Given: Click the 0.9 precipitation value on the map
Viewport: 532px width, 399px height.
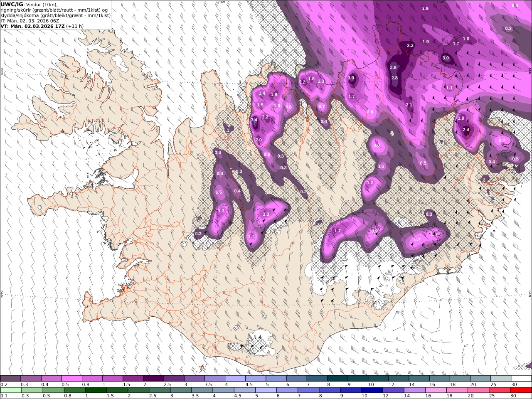Looking at the screenshot, I should 374,231.
